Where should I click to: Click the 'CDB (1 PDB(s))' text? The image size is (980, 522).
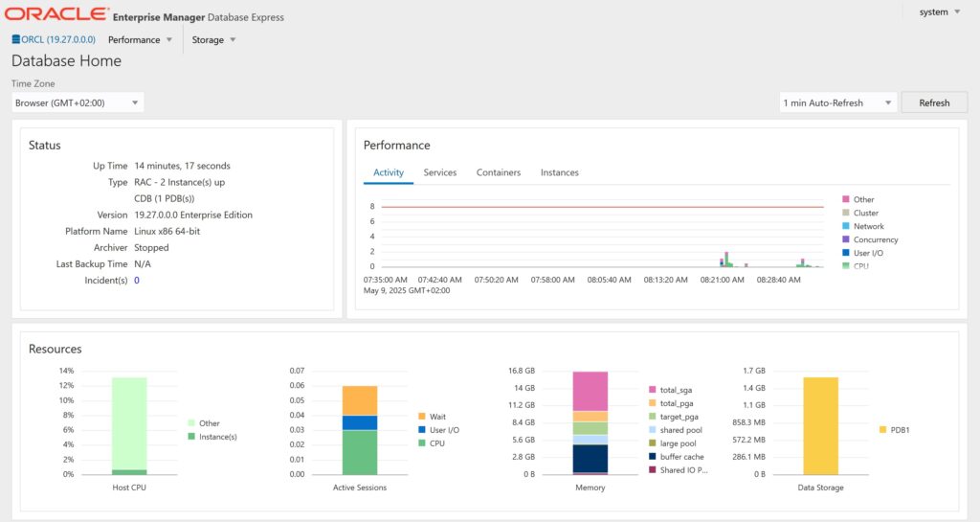tap(165, 198)
